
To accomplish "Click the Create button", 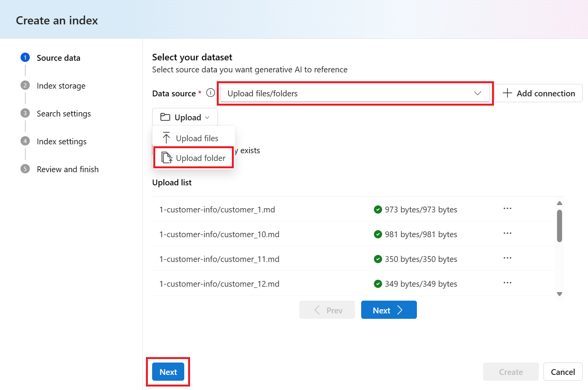I will click(511, 372).
